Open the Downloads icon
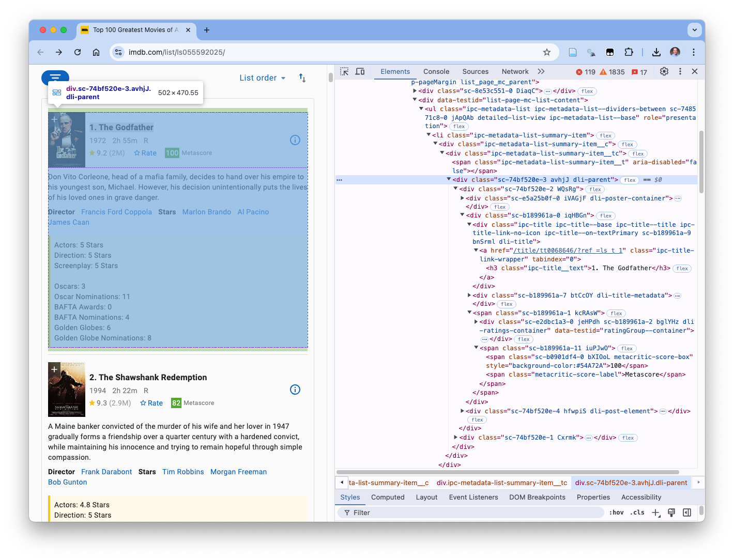 (x=656, y=52)
